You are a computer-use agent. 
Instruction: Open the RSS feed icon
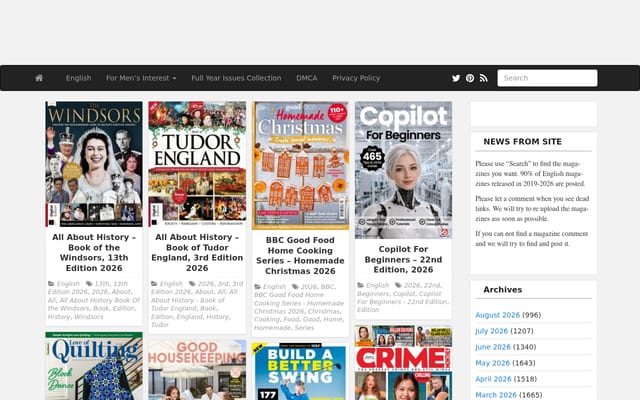click(484, 78)
